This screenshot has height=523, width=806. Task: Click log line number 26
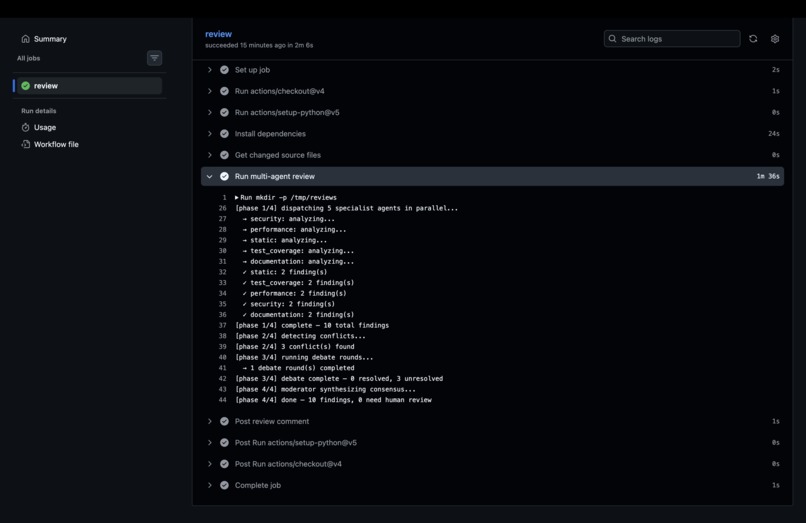tap(223, 208)
